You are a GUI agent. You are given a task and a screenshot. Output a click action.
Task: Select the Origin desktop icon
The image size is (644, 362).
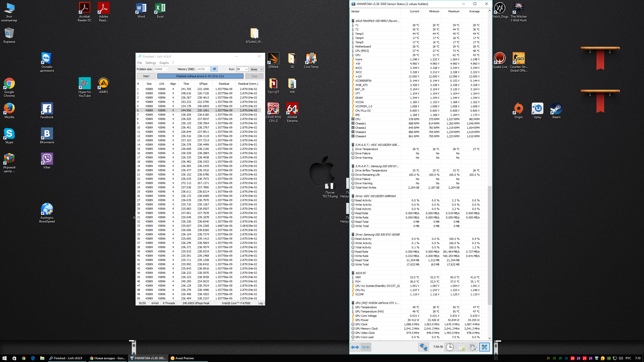pos(518,111)
